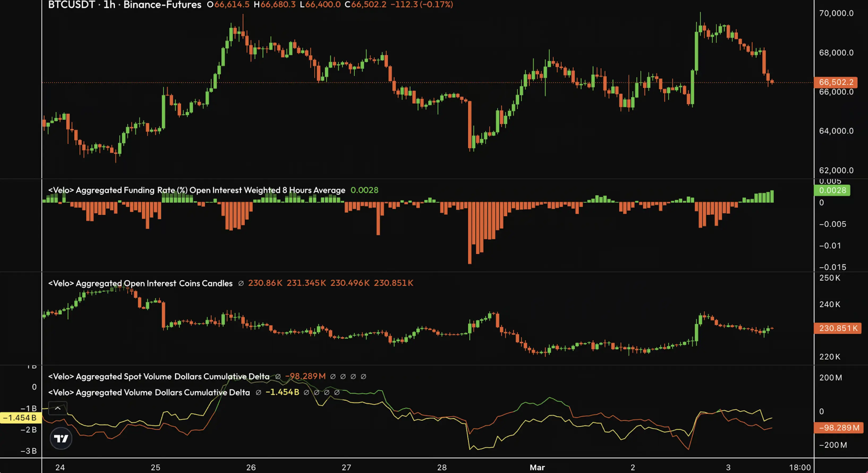Collapse the bottom pane using the chevron button
The image size is (868, 473).
[58, 408]
